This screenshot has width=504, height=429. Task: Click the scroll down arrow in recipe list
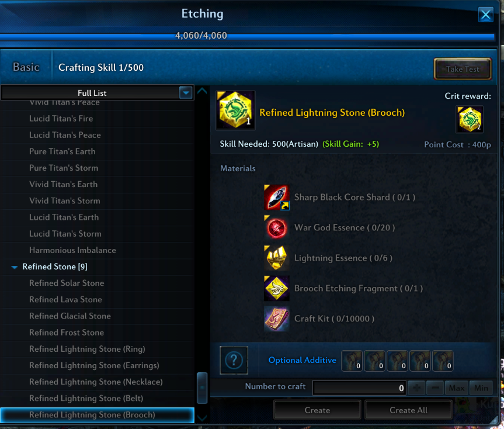(202, 418)
